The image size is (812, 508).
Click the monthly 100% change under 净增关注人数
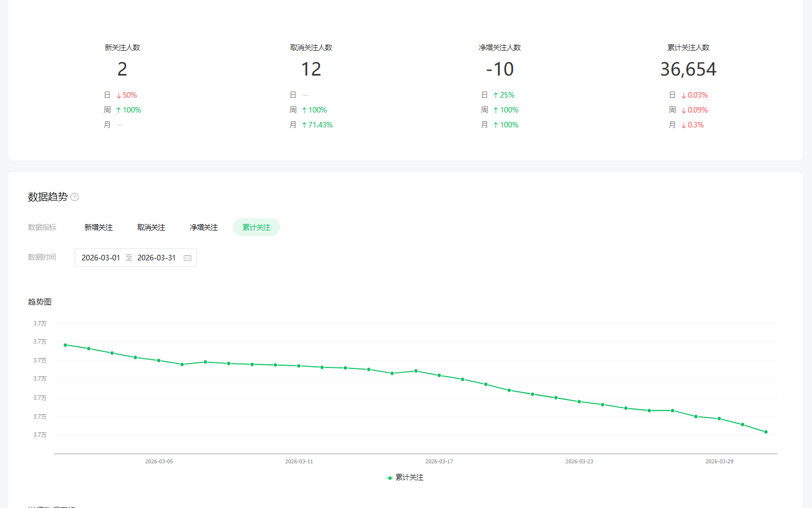[506, 125]
